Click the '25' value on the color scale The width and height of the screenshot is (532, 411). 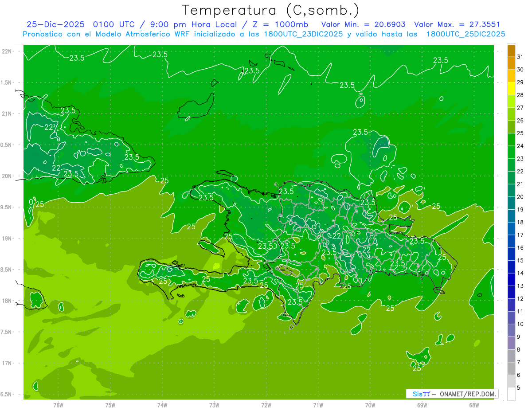520,133
